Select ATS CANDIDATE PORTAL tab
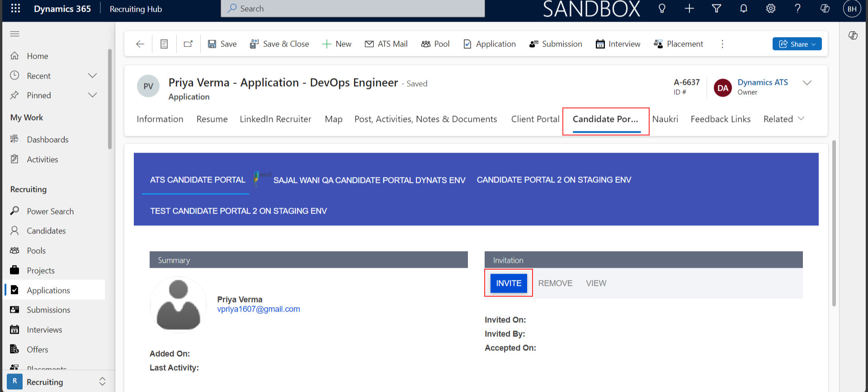The image size is (868, 392). coord(198,180)
